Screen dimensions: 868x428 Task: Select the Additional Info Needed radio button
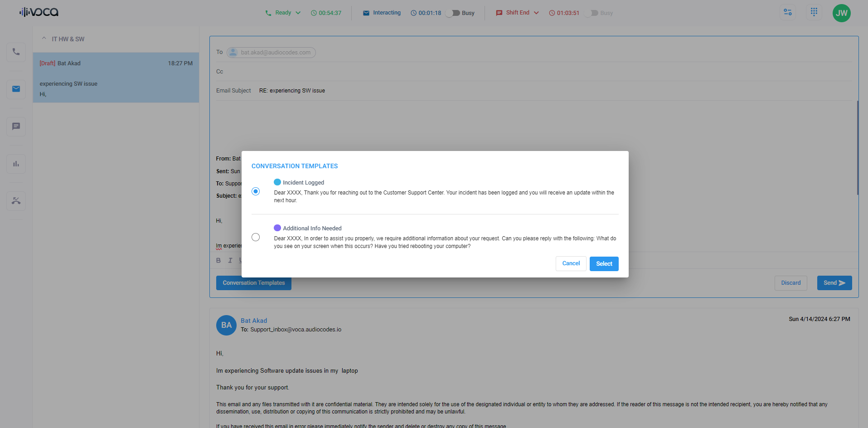(x=256, y=237)
